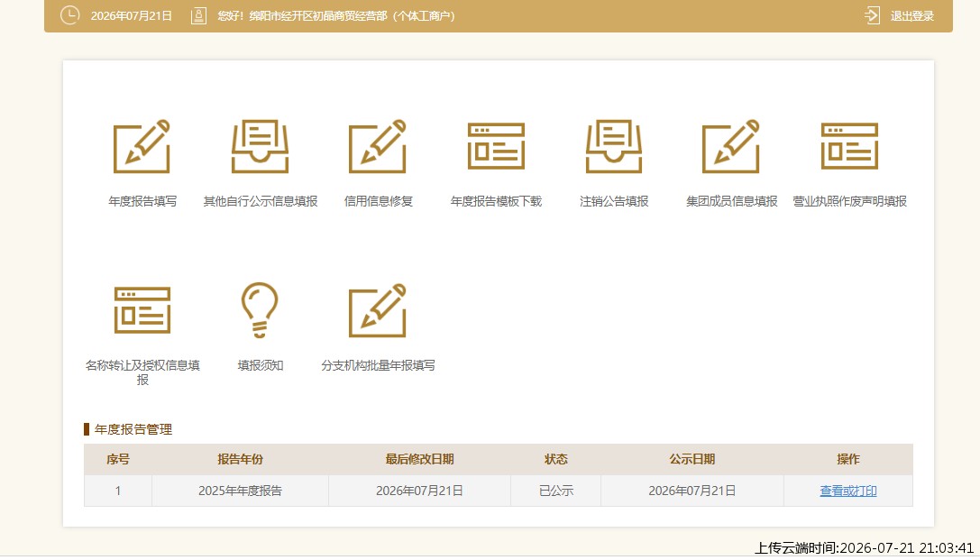Image resolution: width=980 pixels, height=560 pixels.
Task: Click the 状态 column header
Action: 555,459
